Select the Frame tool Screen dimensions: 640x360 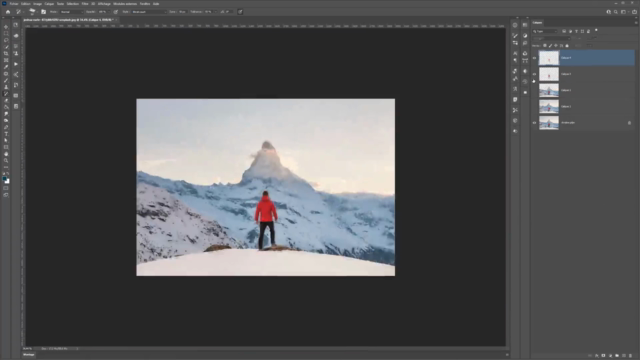(6, 60)
